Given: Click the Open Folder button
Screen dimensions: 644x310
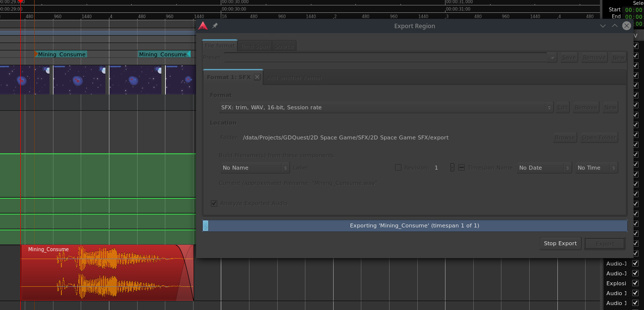Looking at the screenshot, I should point(598,137).
